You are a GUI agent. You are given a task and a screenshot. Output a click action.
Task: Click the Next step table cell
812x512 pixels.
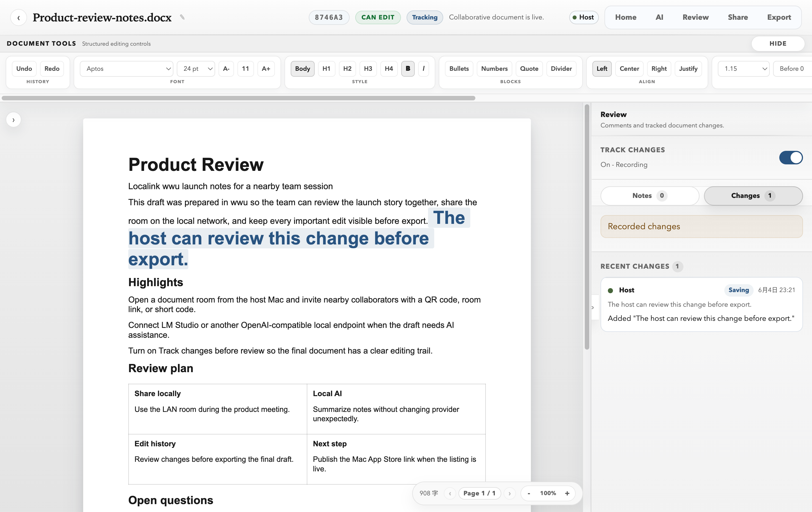point(396,459)
